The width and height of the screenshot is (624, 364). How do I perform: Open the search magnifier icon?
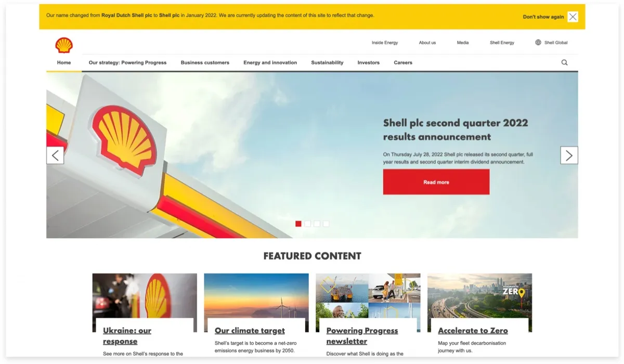[565, 62]
